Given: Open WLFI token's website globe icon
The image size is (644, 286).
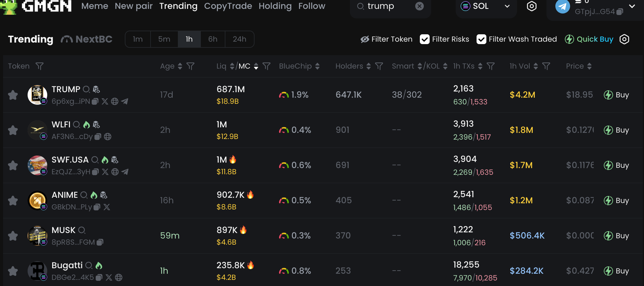Looking at the screenshot, I should coord(108,137).
